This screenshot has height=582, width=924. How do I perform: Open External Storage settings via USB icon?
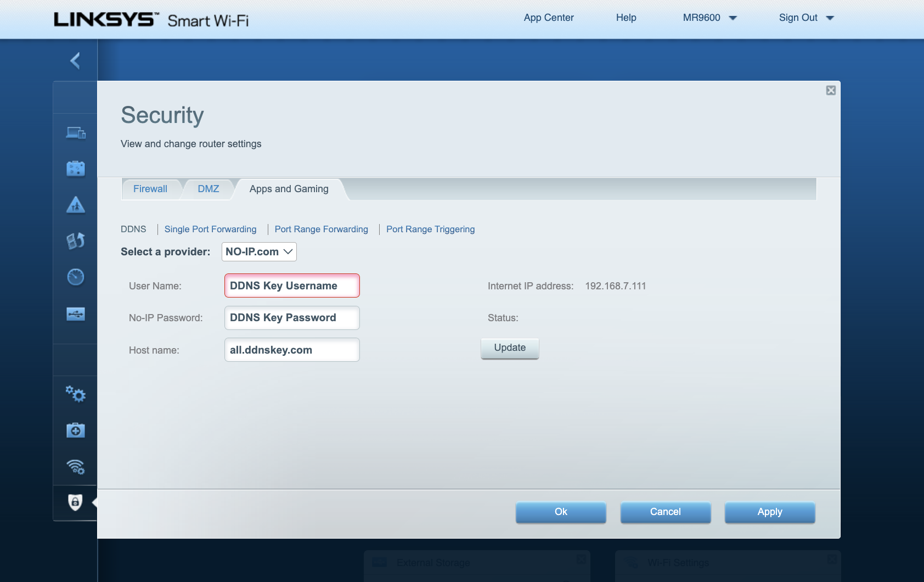(x=75, y=314)
